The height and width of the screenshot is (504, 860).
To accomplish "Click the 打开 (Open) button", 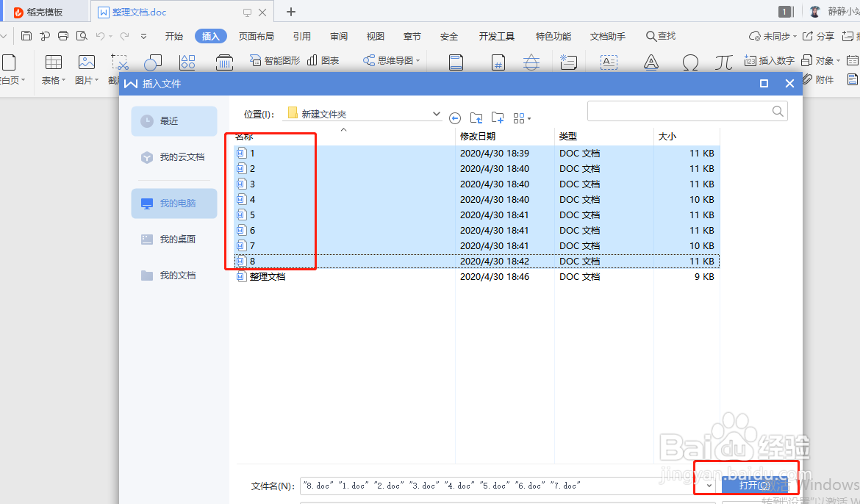I will (754, 486).
